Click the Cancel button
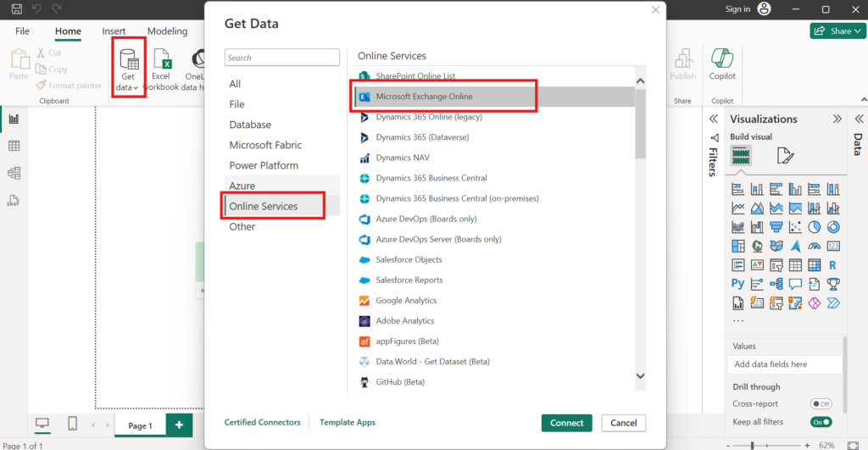 pyautogui.click(x=623, y=423)
